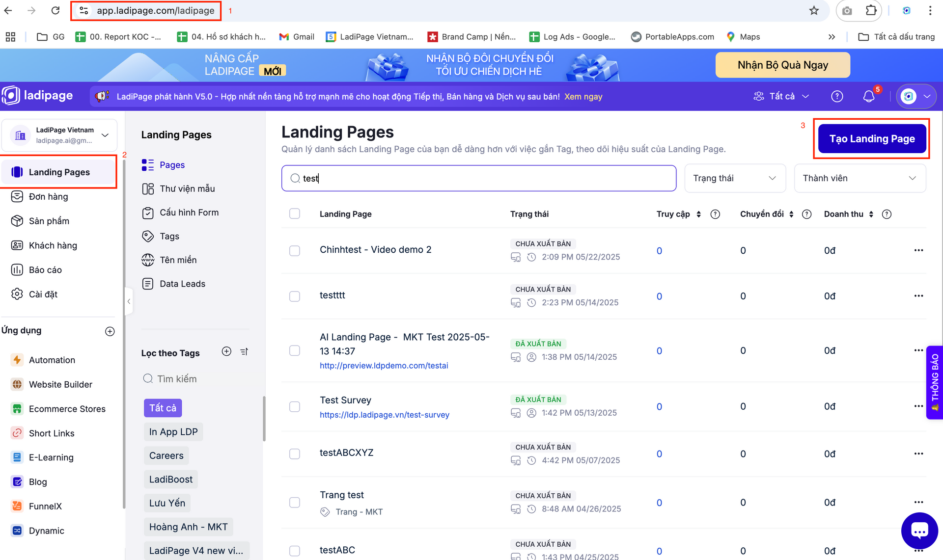
Task: Show more bookmarks with double chevron
Action: click(x=832, y=37)
